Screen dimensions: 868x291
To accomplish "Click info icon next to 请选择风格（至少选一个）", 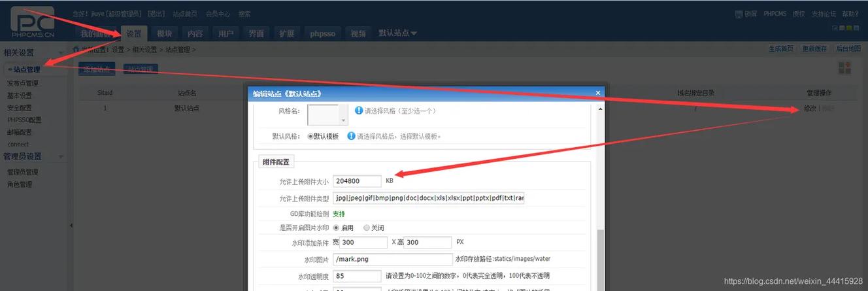I will pyautogui.click(x=359, y=111).
